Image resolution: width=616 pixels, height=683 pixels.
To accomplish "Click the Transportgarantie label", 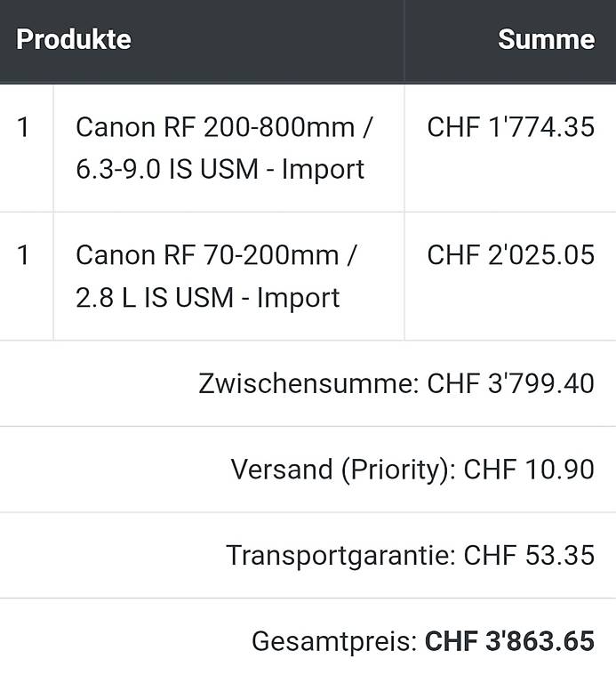I will [x=340, y=556].
